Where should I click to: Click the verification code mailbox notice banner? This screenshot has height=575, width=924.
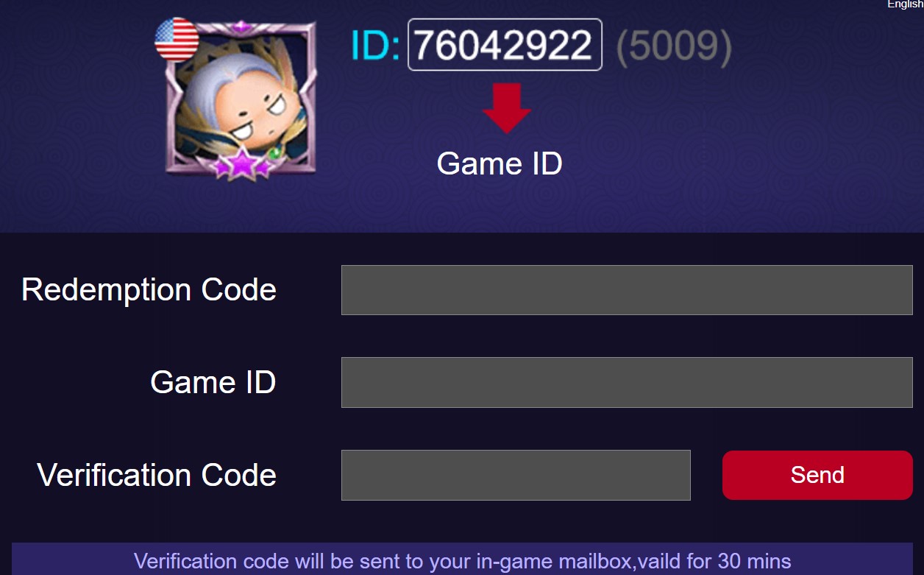point(462,560)
